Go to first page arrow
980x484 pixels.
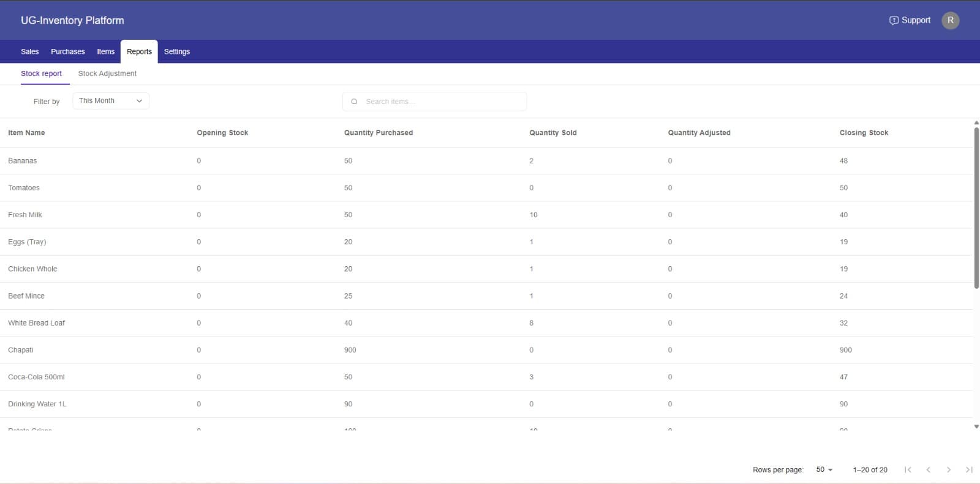[908, 470]
